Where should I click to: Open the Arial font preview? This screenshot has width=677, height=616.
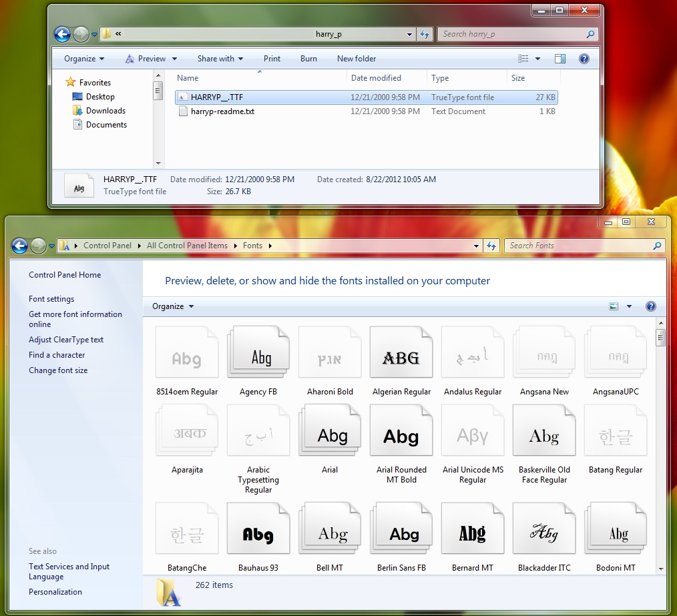[x=329, y=430]
